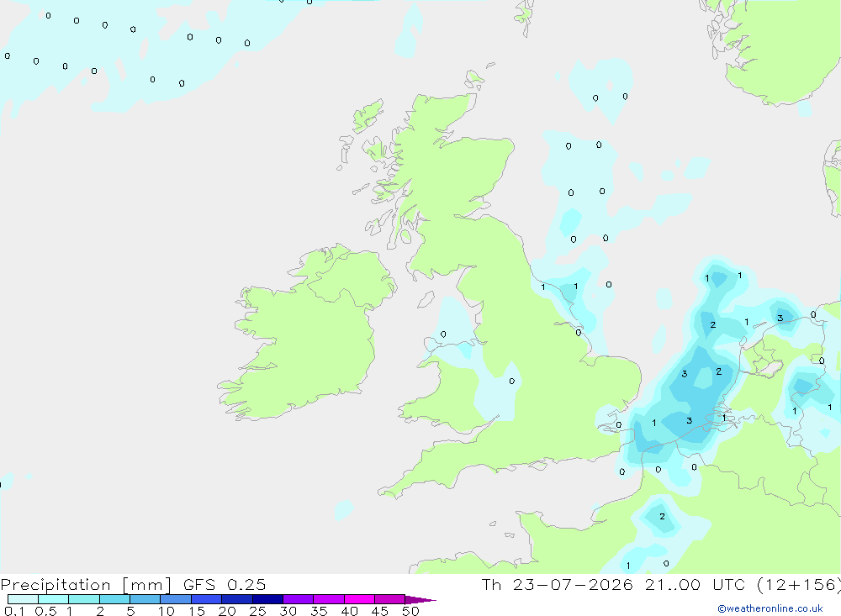Click the '0.1' legend scale label
Image resolution: width=841 pixels, height=616 pixels.
14,611
